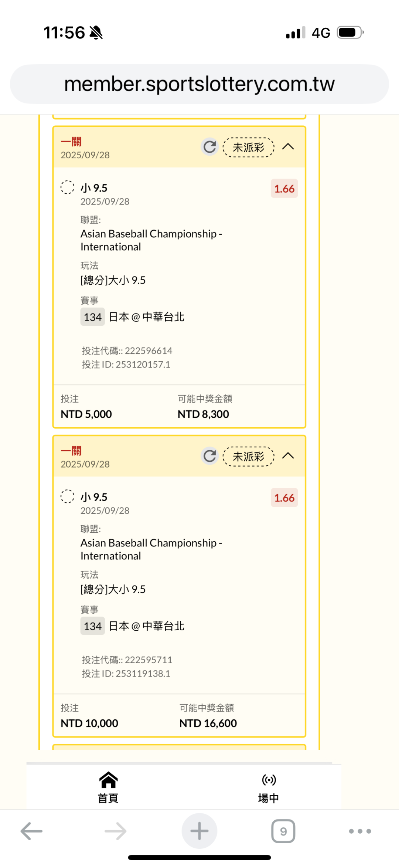Viewport: 399px width, 868px height.
Task: Collapse the second bet slip card
Action: click(288, 456)
